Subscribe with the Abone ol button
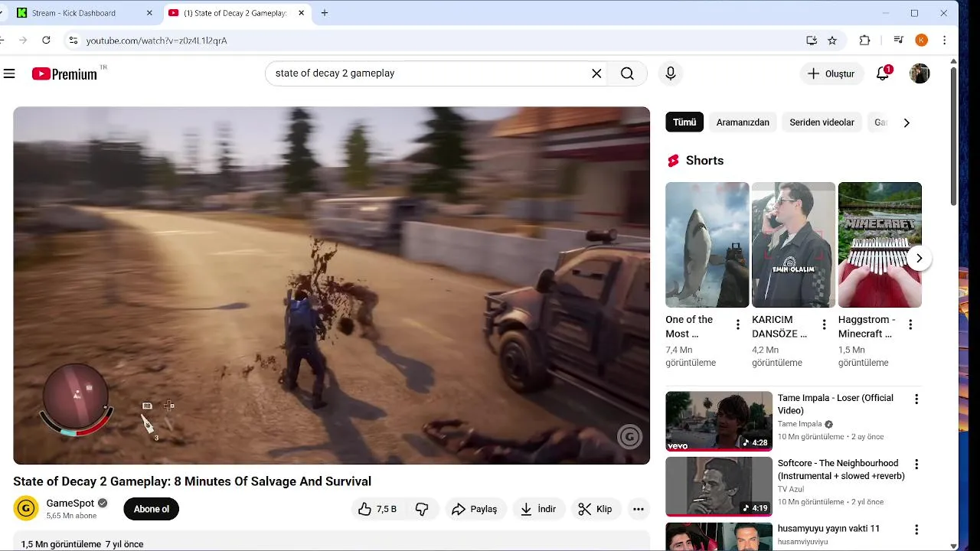The image size is (980, 551). 152,509
